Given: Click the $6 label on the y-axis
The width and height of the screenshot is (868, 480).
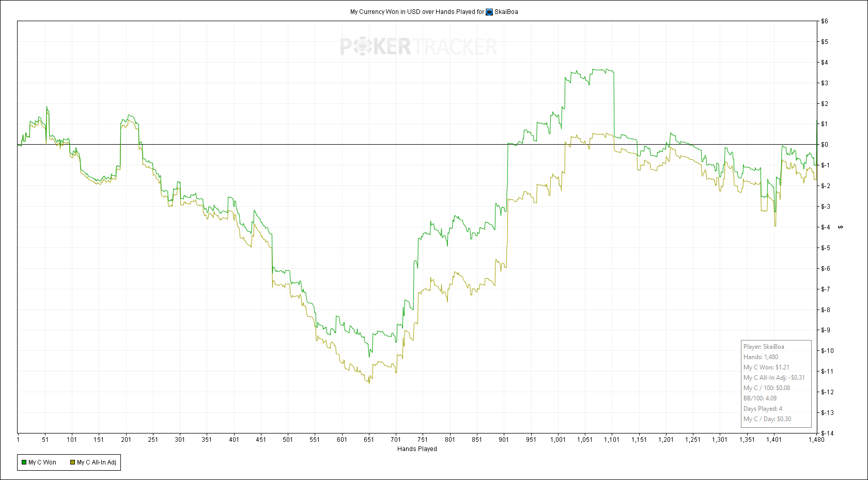Looking at the screenshot, I should [825, 21].
